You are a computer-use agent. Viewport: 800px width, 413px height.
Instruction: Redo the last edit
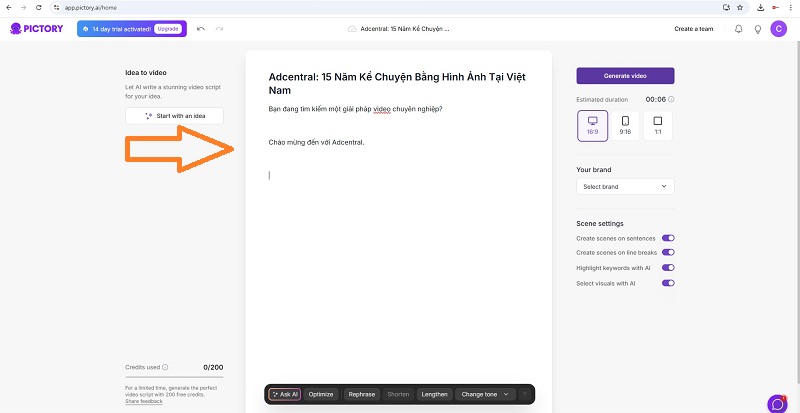tap(219, 29)
